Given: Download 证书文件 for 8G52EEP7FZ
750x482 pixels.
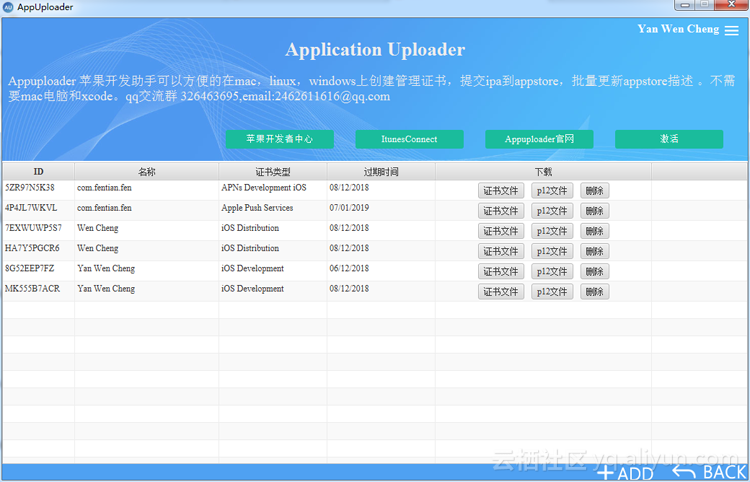Looking at the screenshot, I should pos(501,271).
